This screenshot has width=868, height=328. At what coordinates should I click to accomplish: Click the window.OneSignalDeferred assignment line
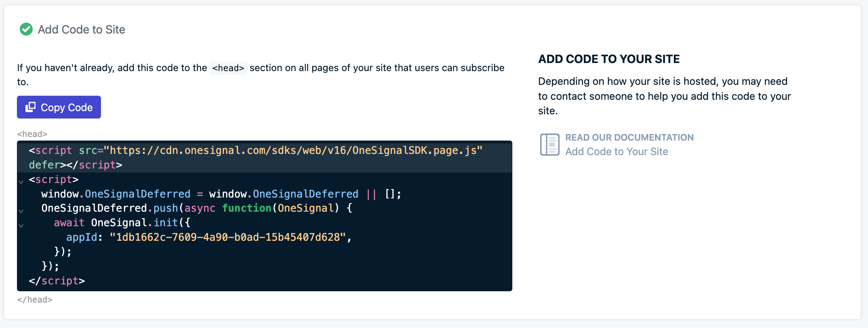221,194
